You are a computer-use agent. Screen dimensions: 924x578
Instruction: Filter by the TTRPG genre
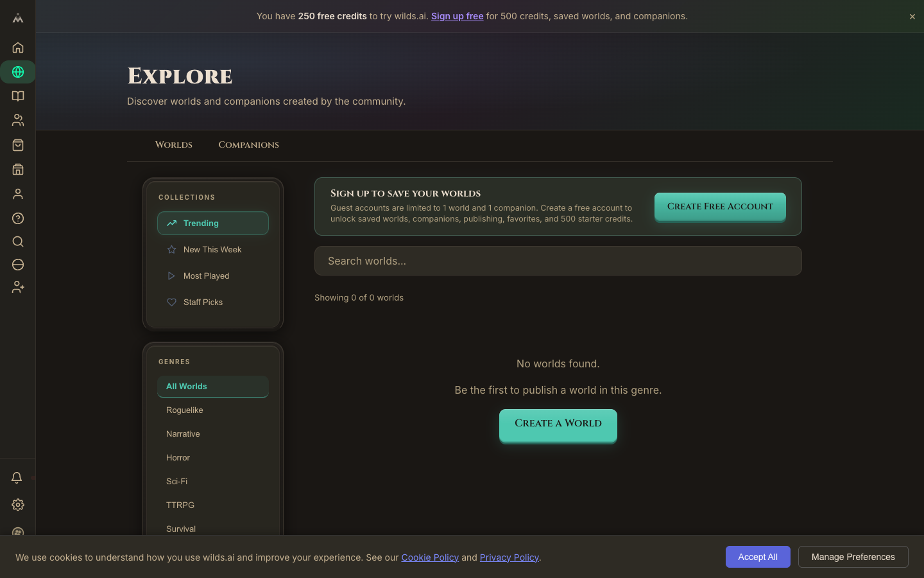[x=213, y=505]
